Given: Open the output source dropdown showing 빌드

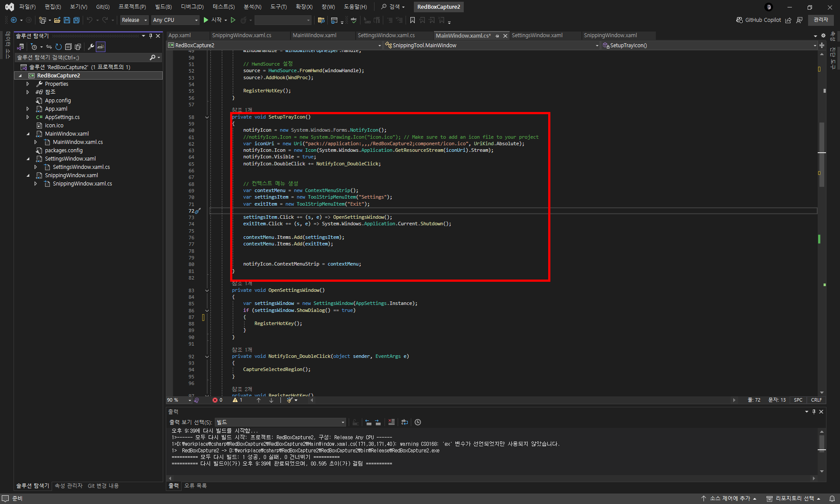Looking at the screenshot, I should (280, 422).
